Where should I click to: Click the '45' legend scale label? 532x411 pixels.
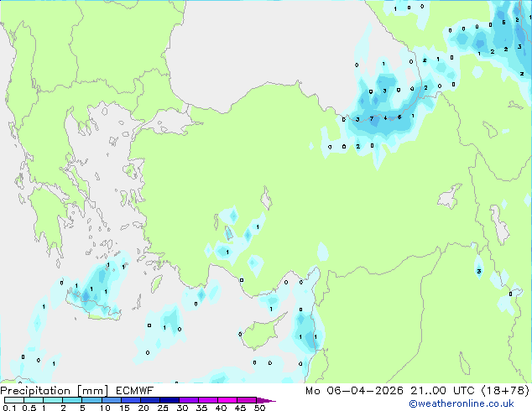[240, 408]
